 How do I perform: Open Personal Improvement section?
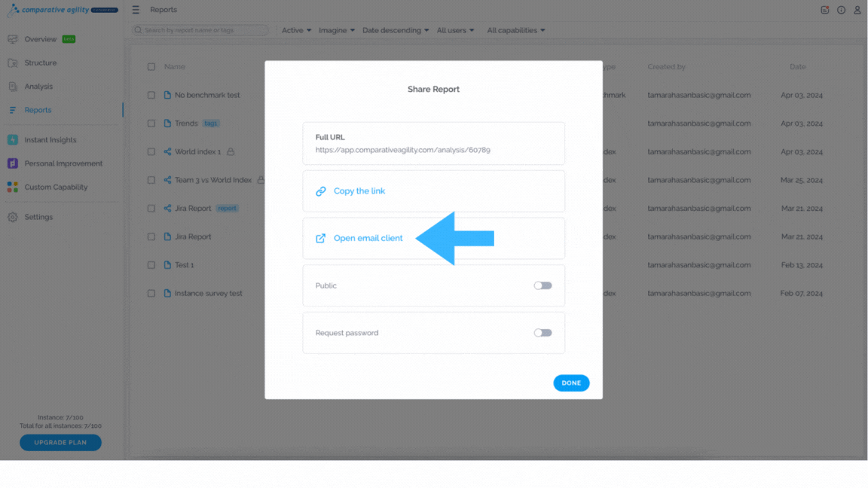click(62, 163)
